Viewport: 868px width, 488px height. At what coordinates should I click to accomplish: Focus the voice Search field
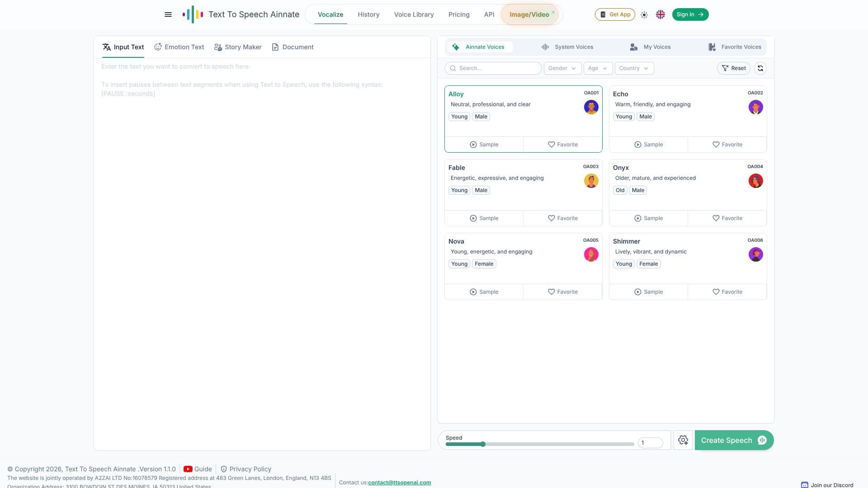(493, 68)
